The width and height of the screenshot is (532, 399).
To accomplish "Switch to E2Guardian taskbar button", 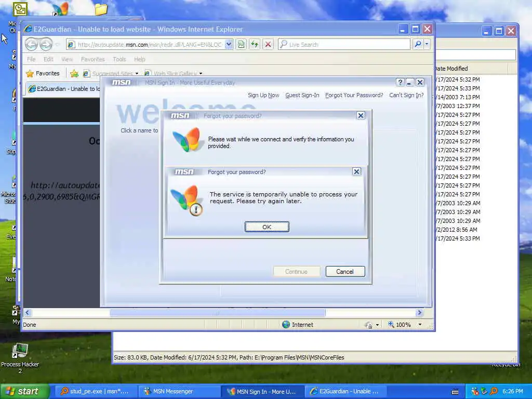I will [x=345, y=391].
